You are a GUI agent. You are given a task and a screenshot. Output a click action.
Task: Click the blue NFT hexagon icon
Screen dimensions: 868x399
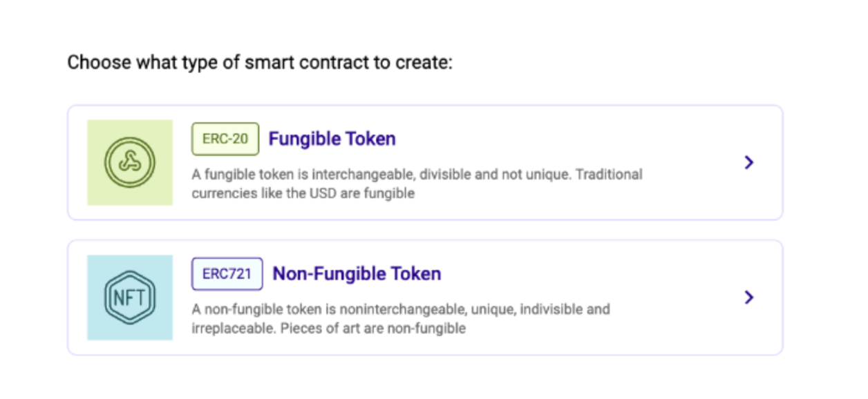(x=129, y=298)
